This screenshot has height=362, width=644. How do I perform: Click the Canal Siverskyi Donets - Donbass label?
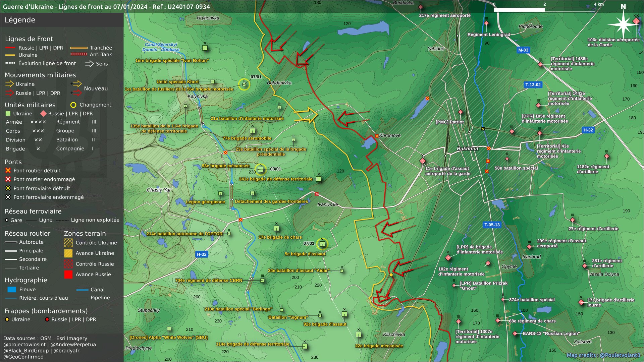(x=161, y=47)
